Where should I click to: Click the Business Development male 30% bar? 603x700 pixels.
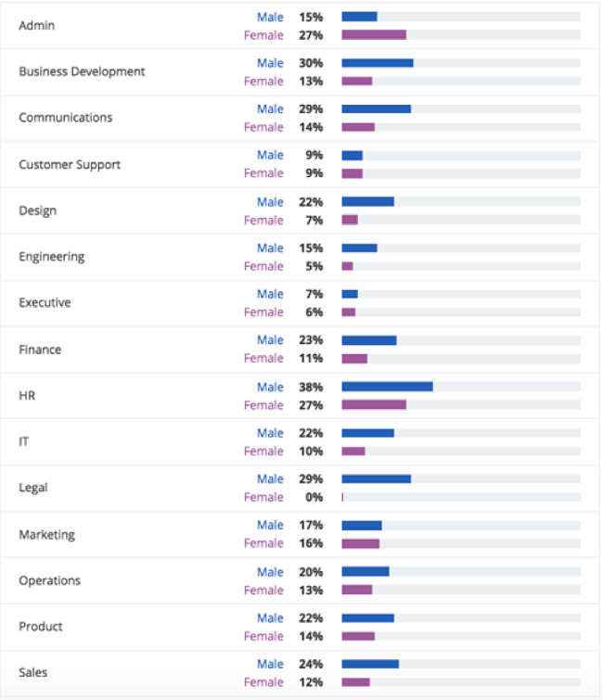377,63
